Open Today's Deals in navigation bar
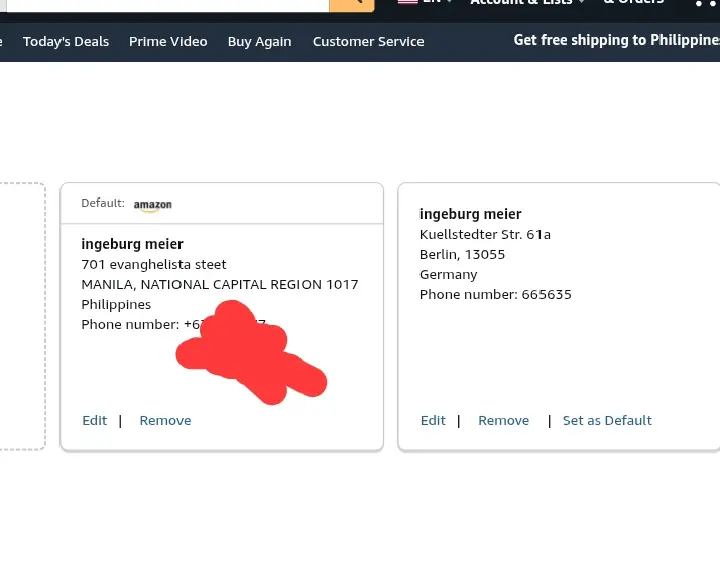The width and height of the screenshot is (720, 572). pyautogui.click(x=66, y=41)
